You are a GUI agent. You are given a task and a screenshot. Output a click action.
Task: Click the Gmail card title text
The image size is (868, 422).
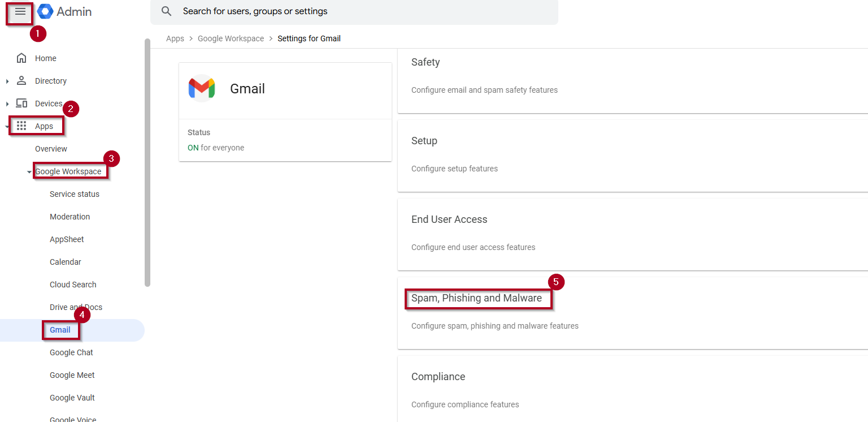(x=248, y=89)
